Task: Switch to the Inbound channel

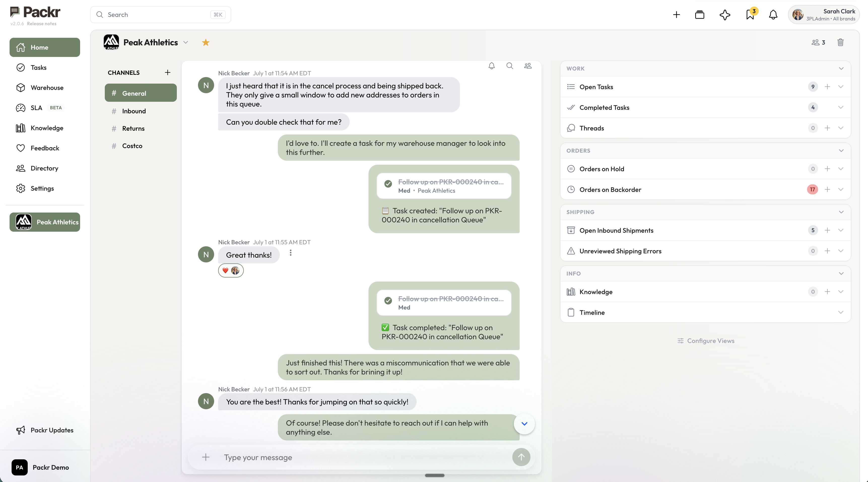Action: 141,111
